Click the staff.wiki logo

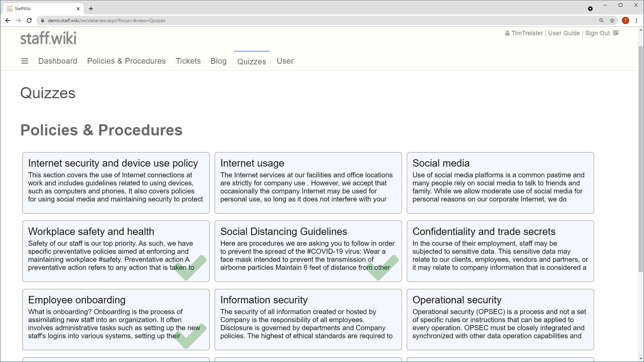pos(48,38)
